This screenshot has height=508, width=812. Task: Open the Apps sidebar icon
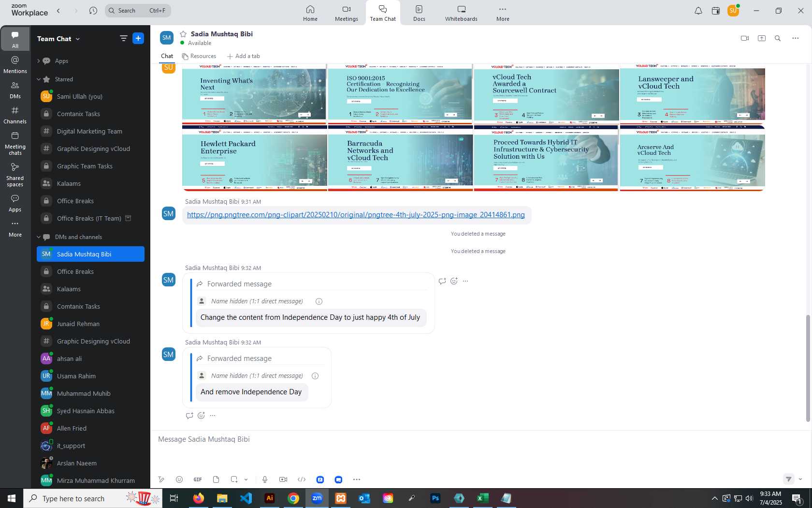[15, 203]
